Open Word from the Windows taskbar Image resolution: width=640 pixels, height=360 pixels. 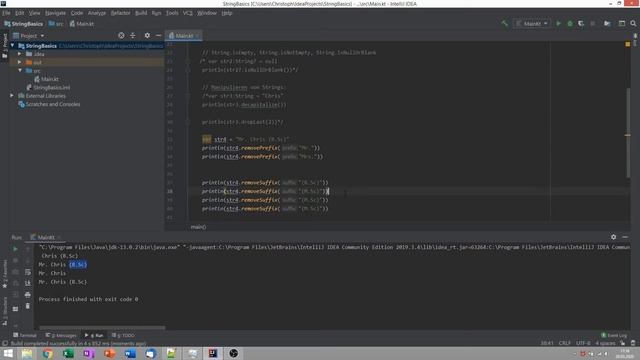(x=130, y=353)
